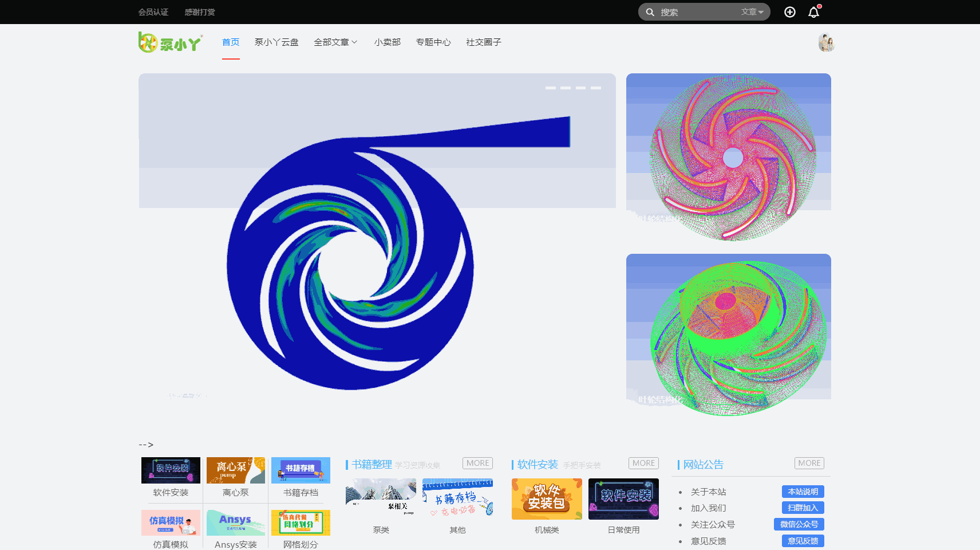
Task: Open the 软件安装 category icon tile
Action: click(x=171, y=470)
